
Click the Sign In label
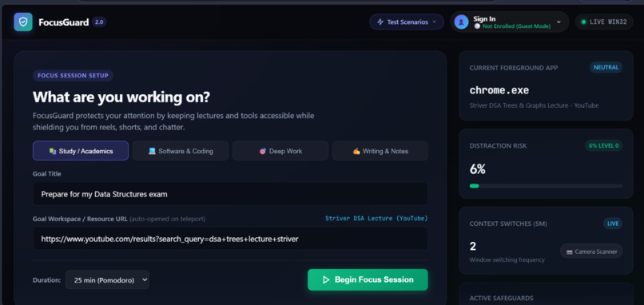tap(484, 19)
